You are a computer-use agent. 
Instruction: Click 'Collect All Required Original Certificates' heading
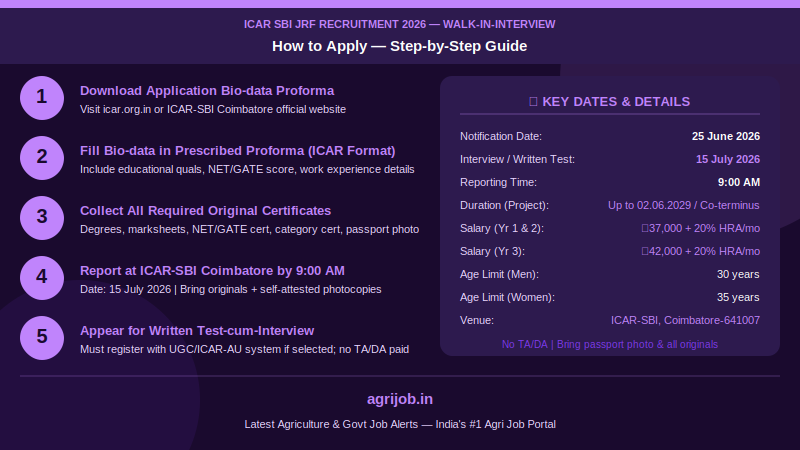pyautogui.click(x=205, y=211)
